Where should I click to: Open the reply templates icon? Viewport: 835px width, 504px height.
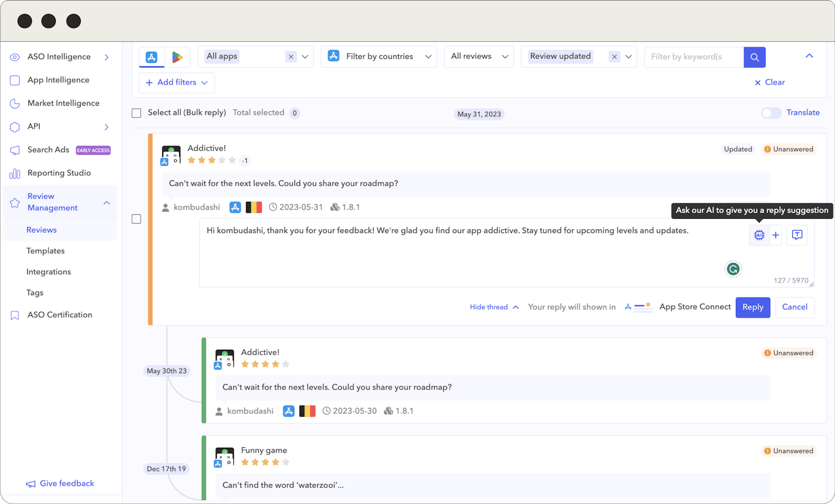point(797,235)
